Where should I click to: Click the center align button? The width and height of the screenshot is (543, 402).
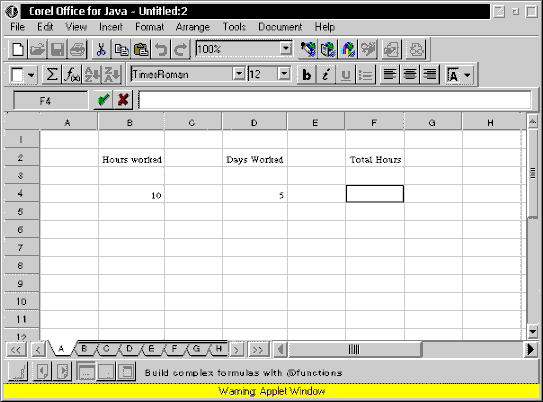coord(410,74)
